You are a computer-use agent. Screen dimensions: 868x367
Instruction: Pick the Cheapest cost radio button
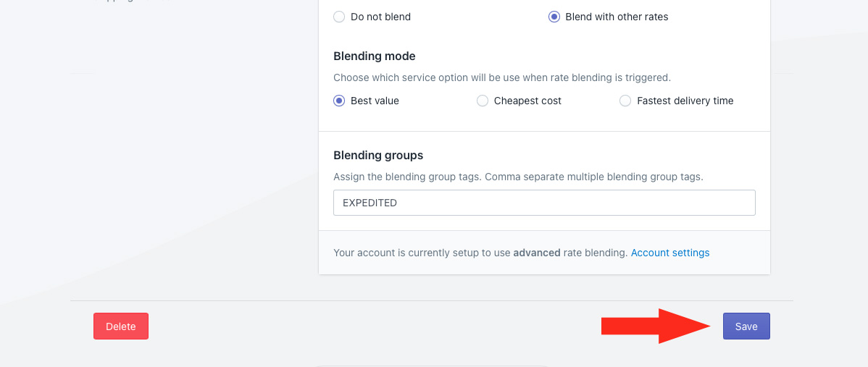[x=483, y=101]
